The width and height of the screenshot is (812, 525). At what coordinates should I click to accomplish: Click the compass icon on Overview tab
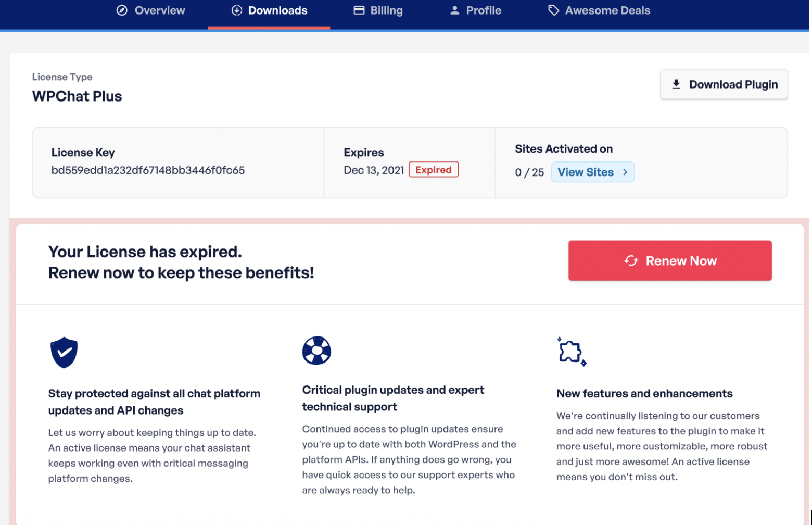click(x=122, y=10)
